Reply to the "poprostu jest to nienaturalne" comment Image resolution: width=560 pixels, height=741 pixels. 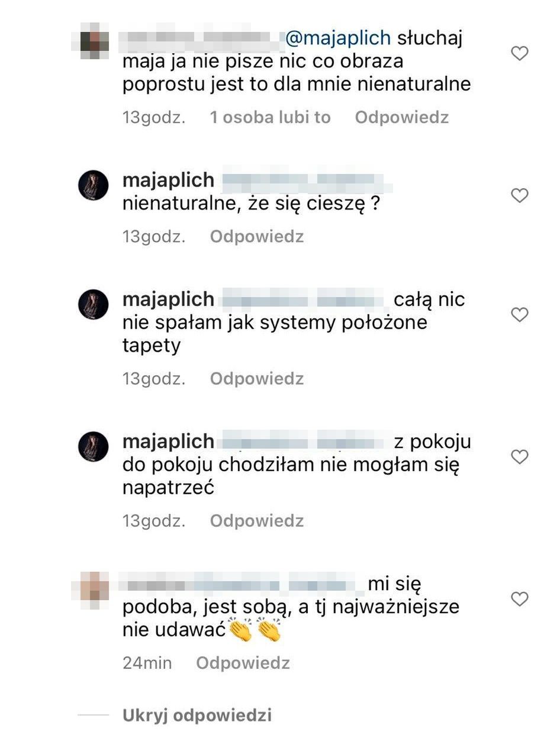[401, 117]
